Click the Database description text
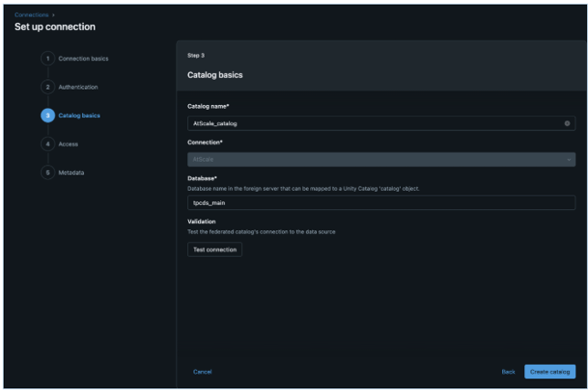This screenshot has height=392, width=588. click(303, 188)
